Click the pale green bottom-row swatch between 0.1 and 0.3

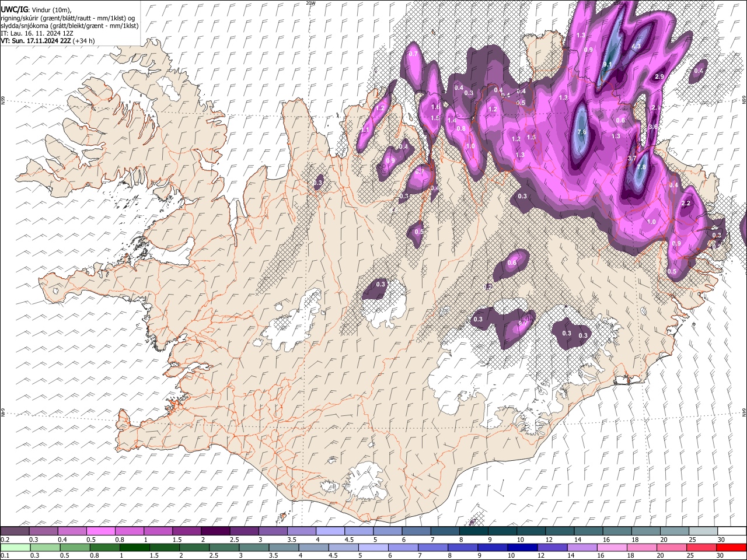coord(15,547)
